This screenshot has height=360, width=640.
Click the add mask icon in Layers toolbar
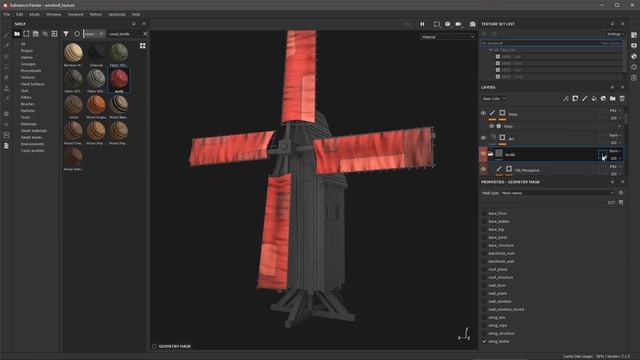click(x=575, y=99)
